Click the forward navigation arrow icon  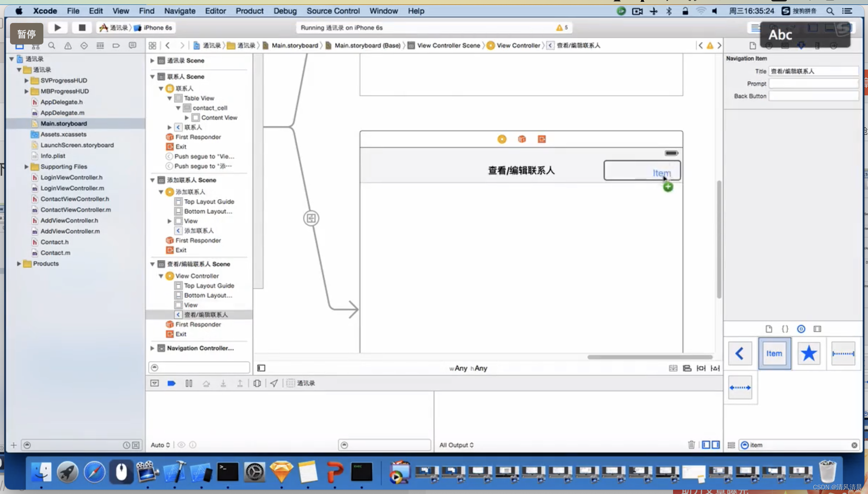click(x=182, y=45)
